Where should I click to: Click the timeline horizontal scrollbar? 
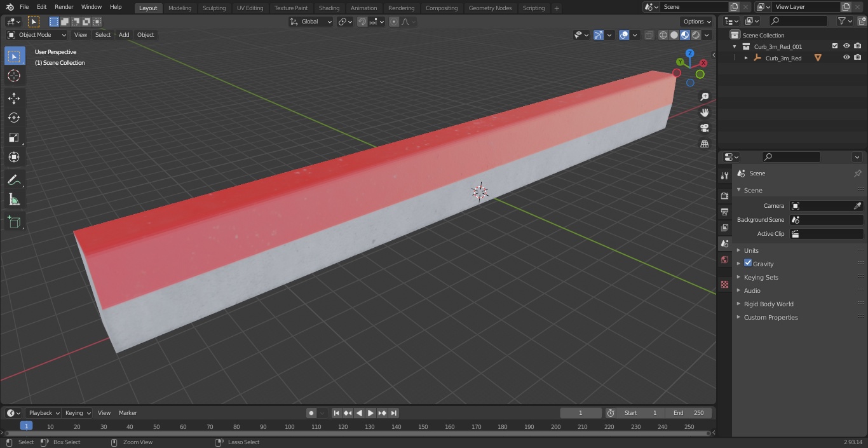356,434
